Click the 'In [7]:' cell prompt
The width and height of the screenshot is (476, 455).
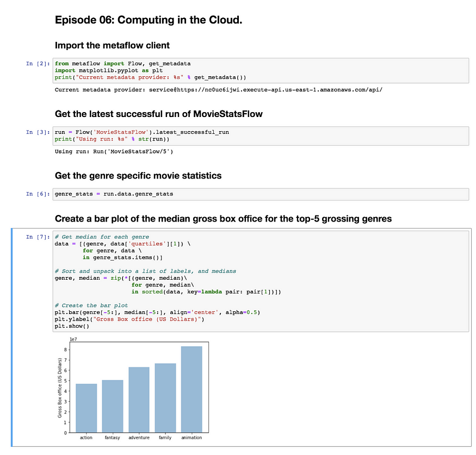pos(38,237)
